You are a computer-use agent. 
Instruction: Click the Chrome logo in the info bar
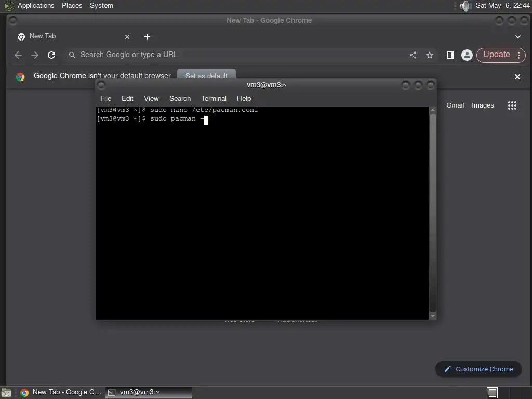pyautogui.click(x=20, y=77)
